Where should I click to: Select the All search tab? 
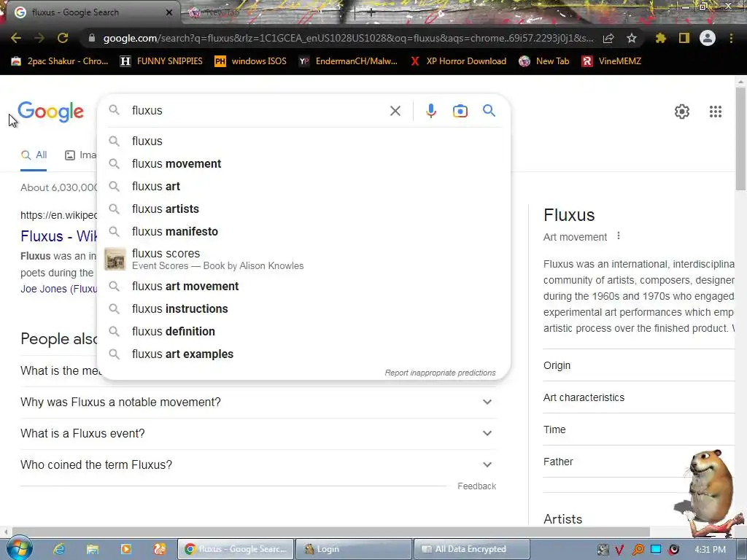(34, 155)
